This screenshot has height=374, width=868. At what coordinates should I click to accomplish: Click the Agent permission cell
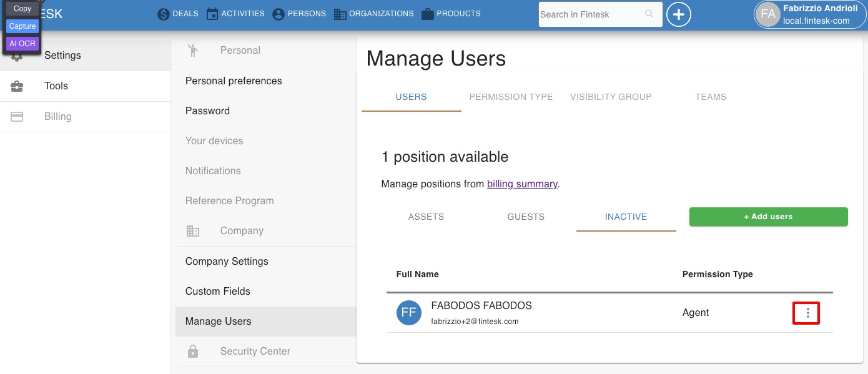coord(696,313)
